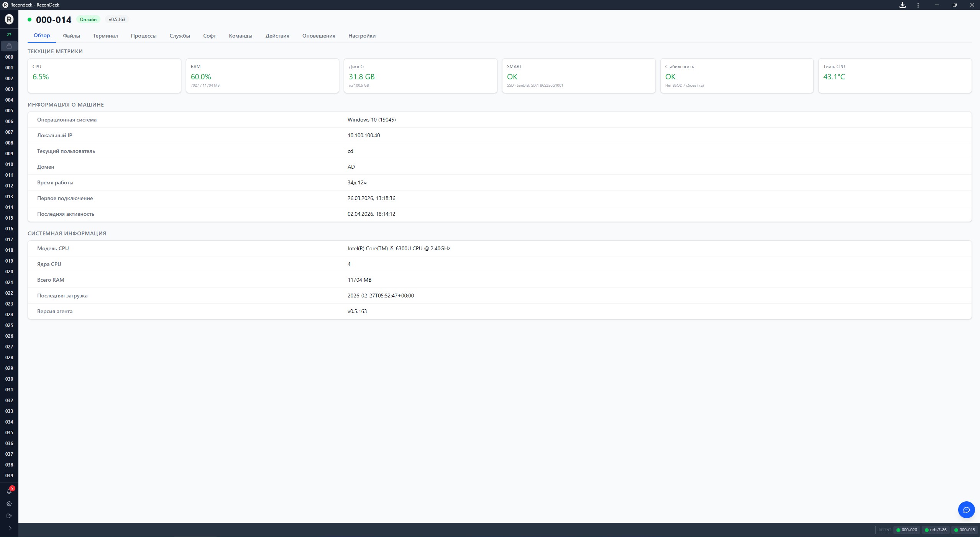This screenshot has width=980, height=537.
Task: Click the machines group icon above 000
Action: click(x=9, y=46)
